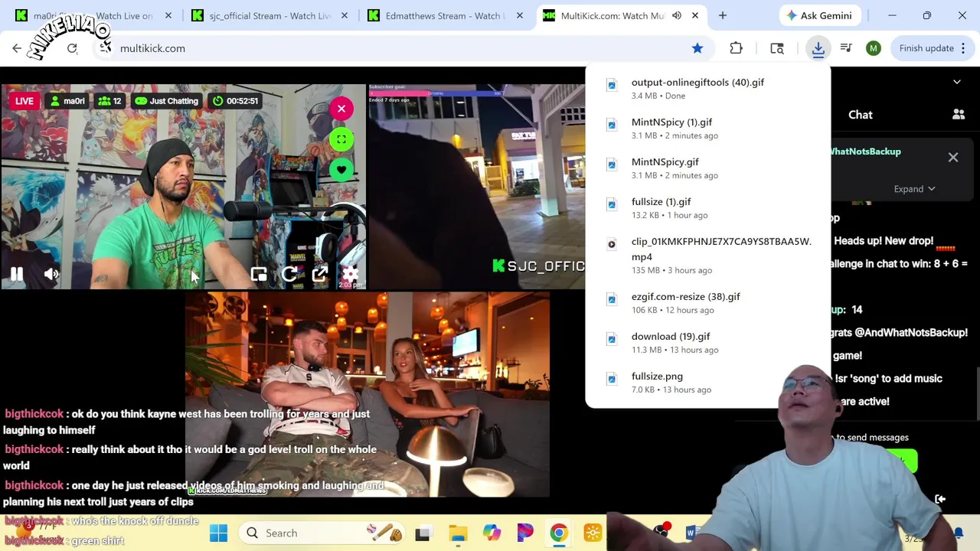The height and width of the screenshot is (551, 980).
Task: Click the ma0ri streamer name badge
Action: click(67, 101)
